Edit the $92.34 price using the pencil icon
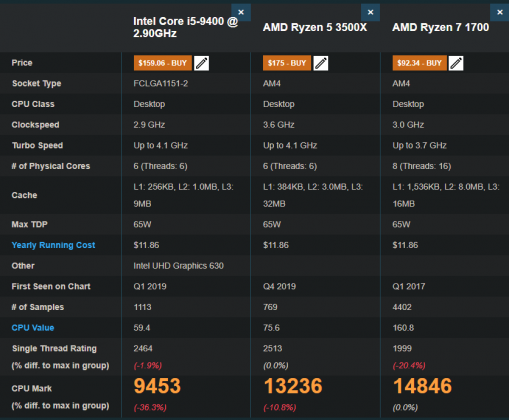The width and height of the screenshot is (509, 420). (x=456, y=63)
